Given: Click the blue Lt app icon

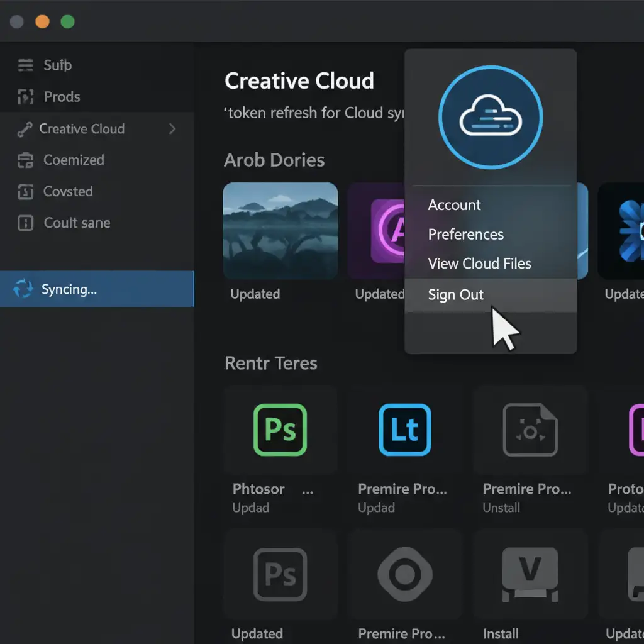Looking at the screenshot, I should [405, 430].
